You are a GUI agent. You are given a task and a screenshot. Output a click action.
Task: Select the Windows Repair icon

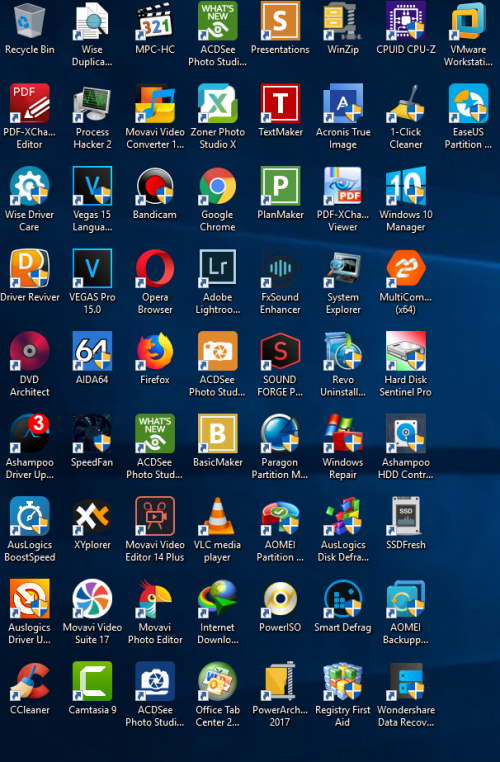(343, 433)
